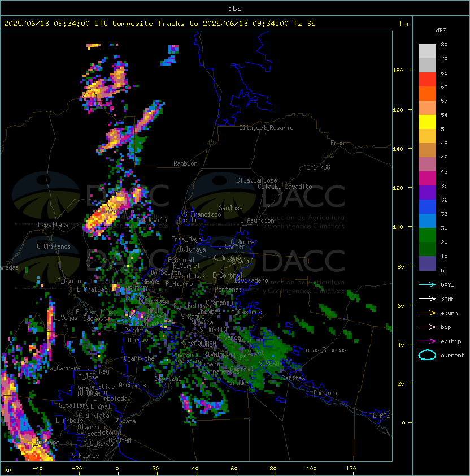Click the cyan 'current' ellipse icon
Viewport: 470px width, 476px height.
tap(427, 355)
